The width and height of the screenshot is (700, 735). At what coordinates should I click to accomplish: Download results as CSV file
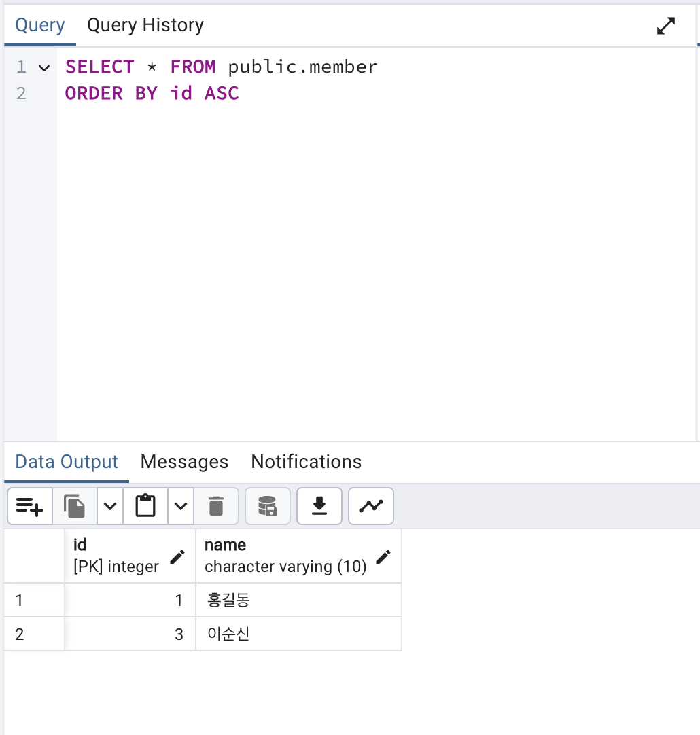pos(319,506)
